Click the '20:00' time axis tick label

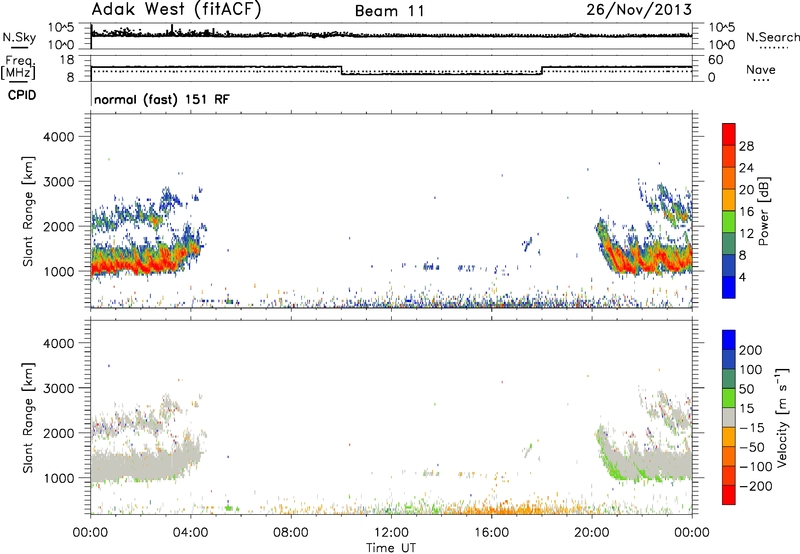[591, 533]
